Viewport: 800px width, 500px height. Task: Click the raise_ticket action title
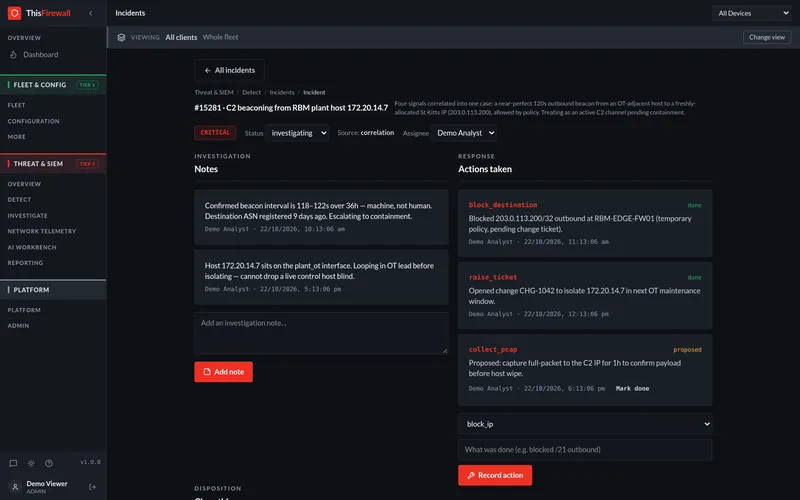coord(492,278)
